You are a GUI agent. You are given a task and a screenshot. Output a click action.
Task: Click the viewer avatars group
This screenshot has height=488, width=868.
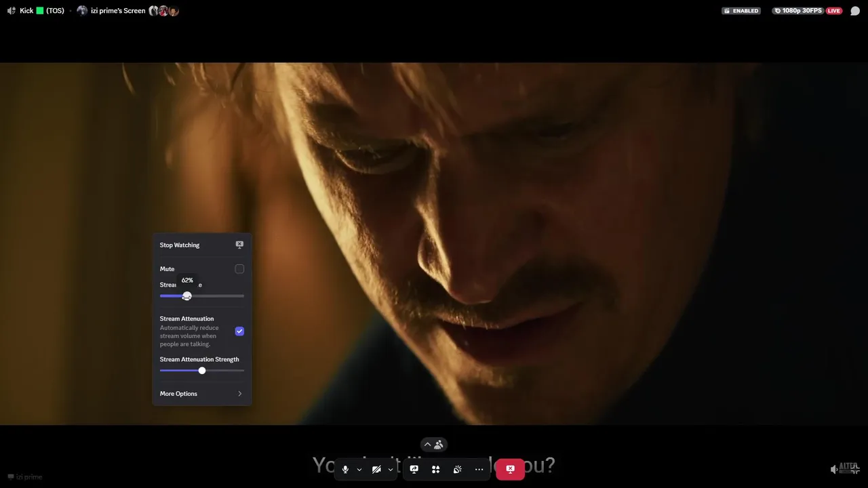(163, 11)
